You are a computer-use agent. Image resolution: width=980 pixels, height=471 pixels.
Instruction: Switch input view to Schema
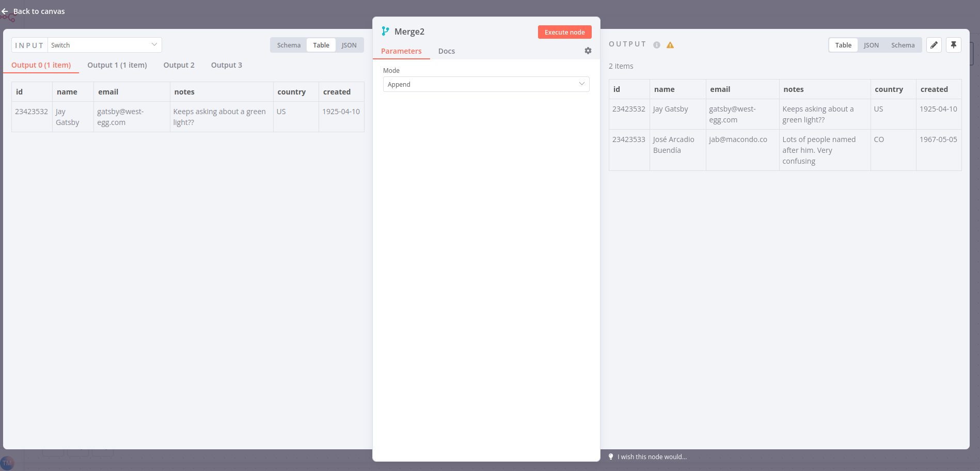pos(289,45)
